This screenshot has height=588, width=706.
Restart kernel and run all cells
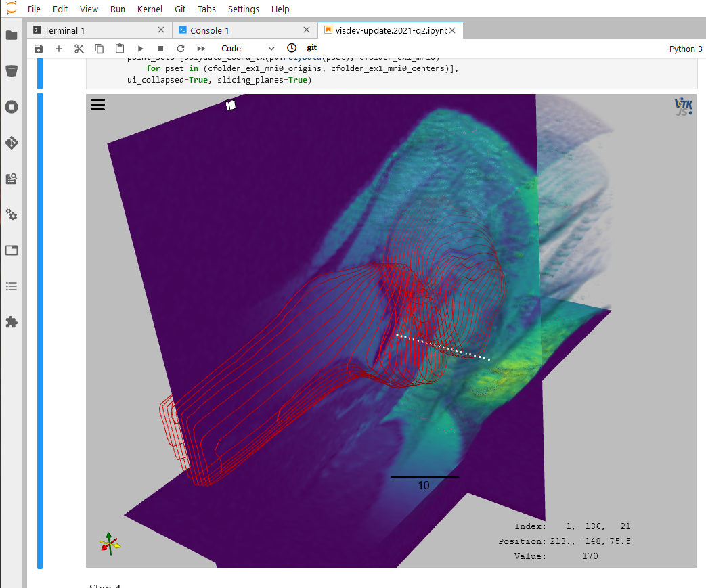point(200,48)
